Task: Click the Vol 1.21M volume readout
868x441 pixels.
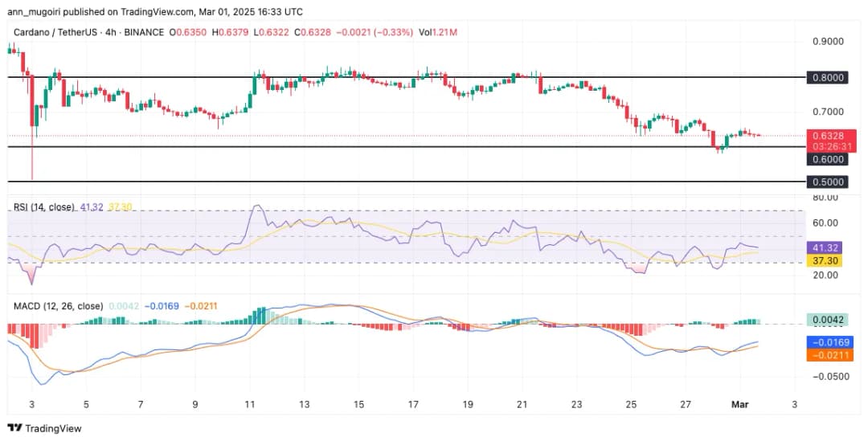Action: coord(440,32)
